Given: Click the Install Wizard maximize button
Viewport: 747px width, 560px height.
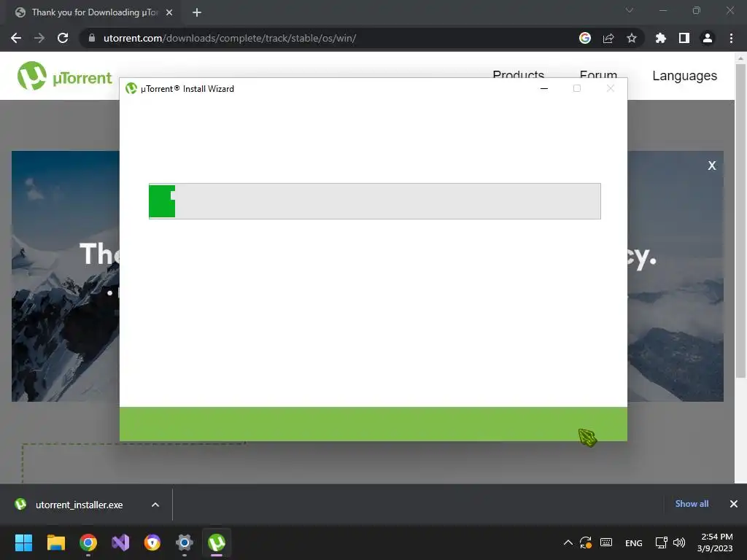Looking at the screenshot, I should 577,88.
